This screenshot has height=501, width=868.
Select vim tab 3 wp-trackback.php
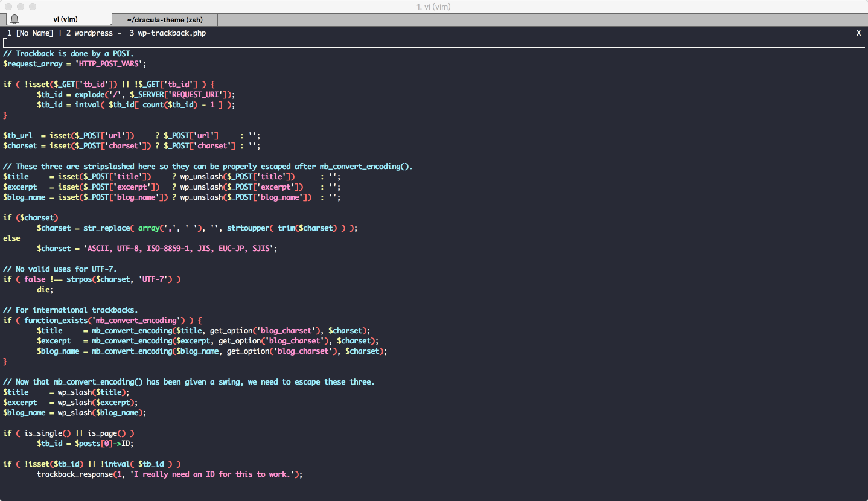[x=167, y=33]
